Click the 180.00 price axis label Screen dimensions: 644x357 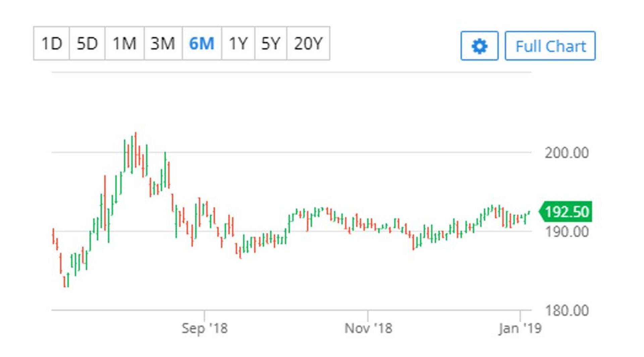pyautogui.click(x=567, y=311)
